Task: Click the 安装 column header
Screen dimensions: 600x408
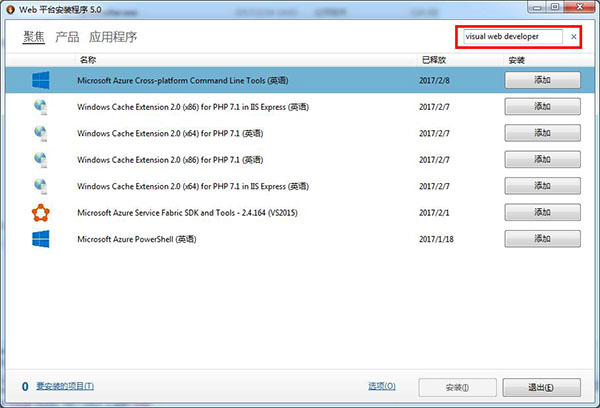Action: tap(517, 60)
